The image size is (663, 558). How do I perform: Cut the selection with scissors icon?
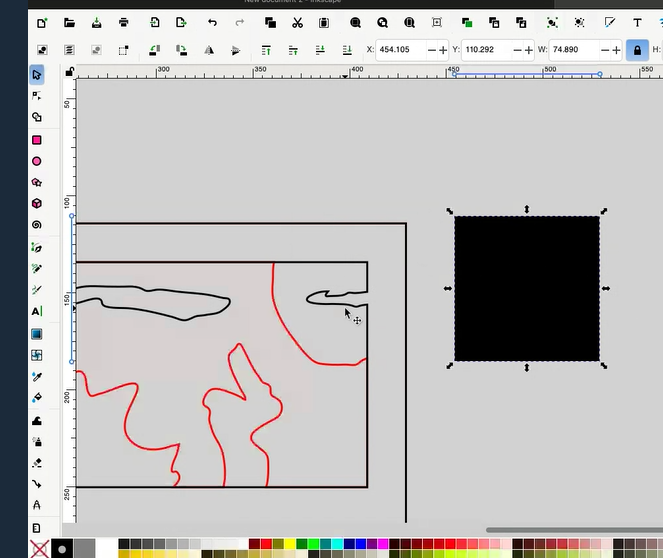click(x=297, y=23)
